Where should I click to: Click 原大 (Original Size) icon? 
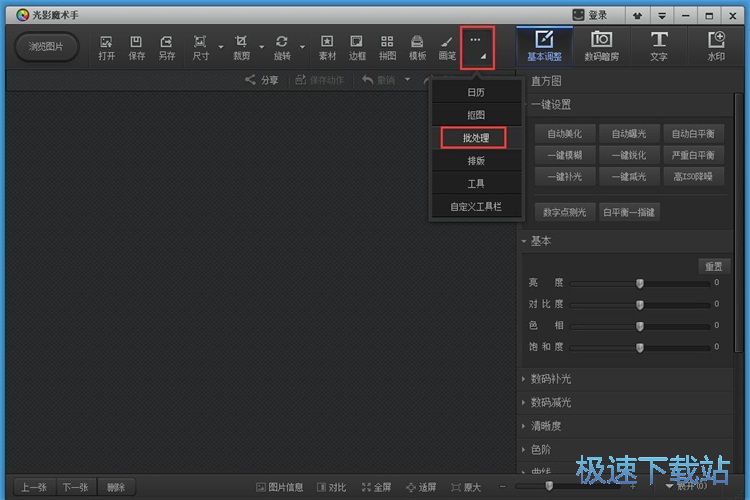(456, 488)
